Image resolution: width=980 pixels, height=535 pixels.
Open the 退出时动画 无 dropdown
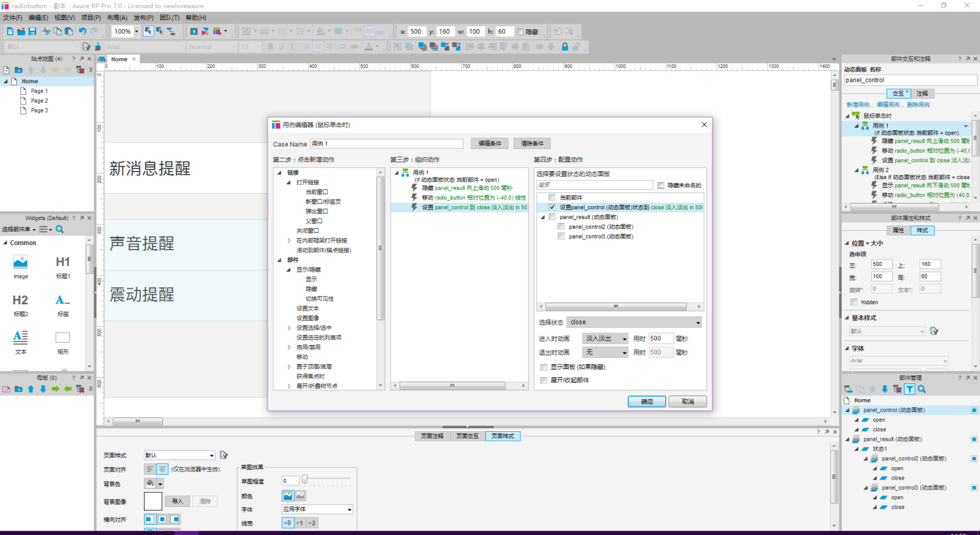point(605,352)
